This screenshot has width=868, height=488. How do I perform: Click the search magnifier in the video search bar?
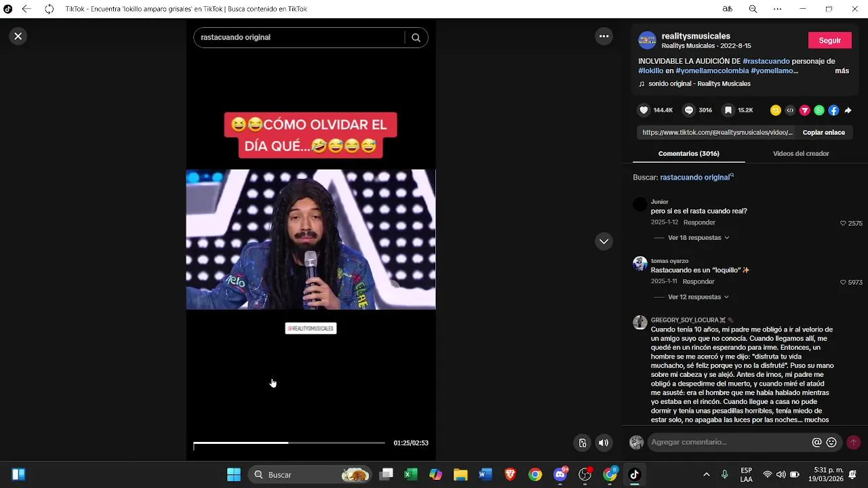416,38
